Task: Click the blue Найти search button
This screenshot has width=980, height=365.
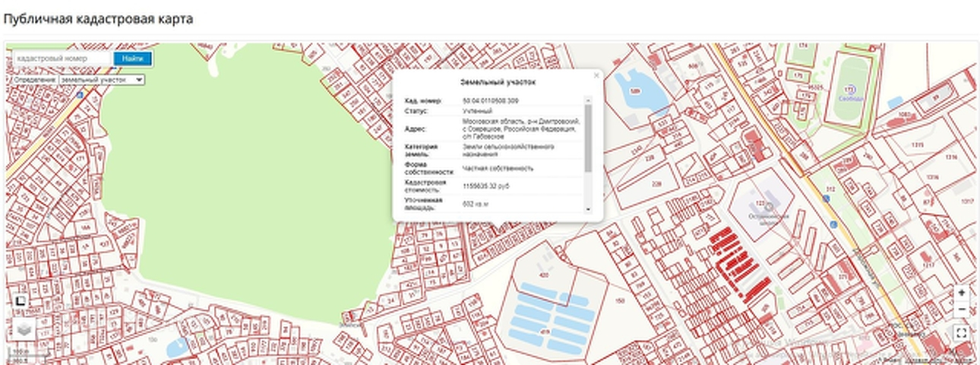Action: 132,59
